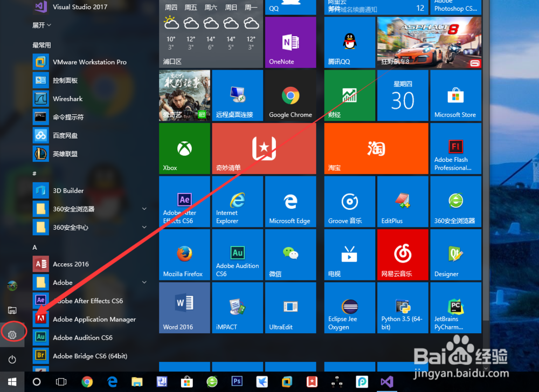
Task: Open the 爱奇艺 video tile
Action: (x=184, y=95)
